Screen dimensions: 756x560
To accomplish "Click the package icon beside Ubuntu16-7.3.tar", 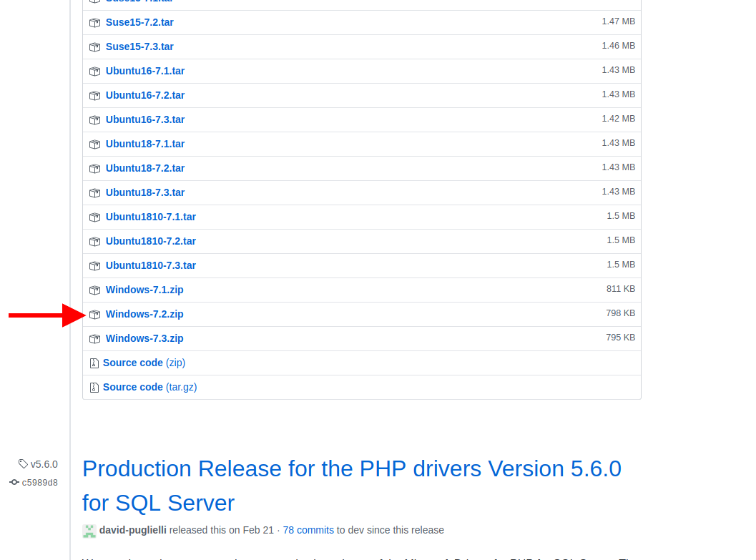I will point(94,120).
